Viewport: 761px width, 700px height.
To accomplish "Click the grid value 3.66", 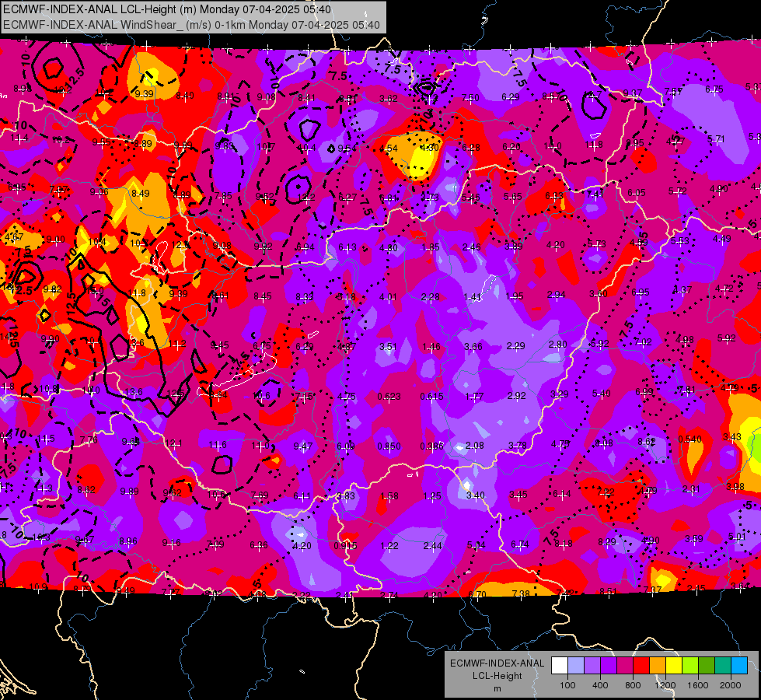I will (x=473, y=346).
